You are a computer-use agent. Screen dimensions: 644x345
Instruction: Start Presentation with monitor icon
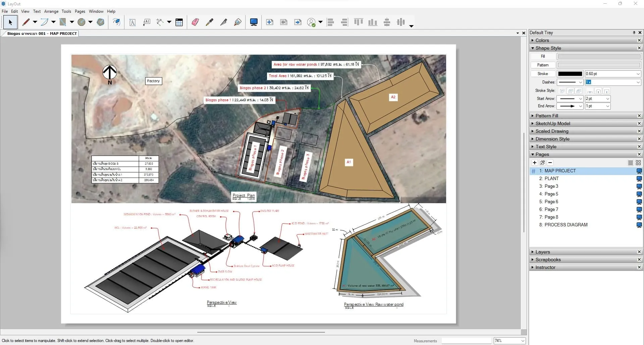[x=254, y=22]
